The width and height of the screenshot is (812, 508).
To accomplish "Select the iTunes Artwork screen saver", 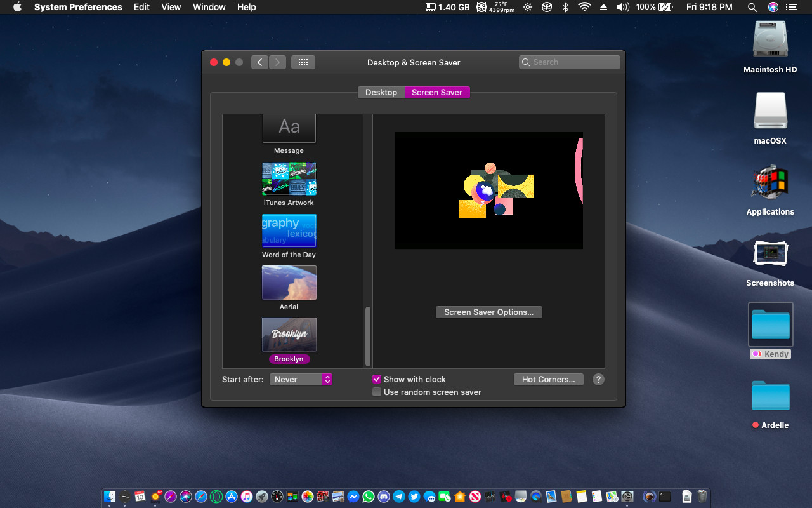I will tap(289, 179).
